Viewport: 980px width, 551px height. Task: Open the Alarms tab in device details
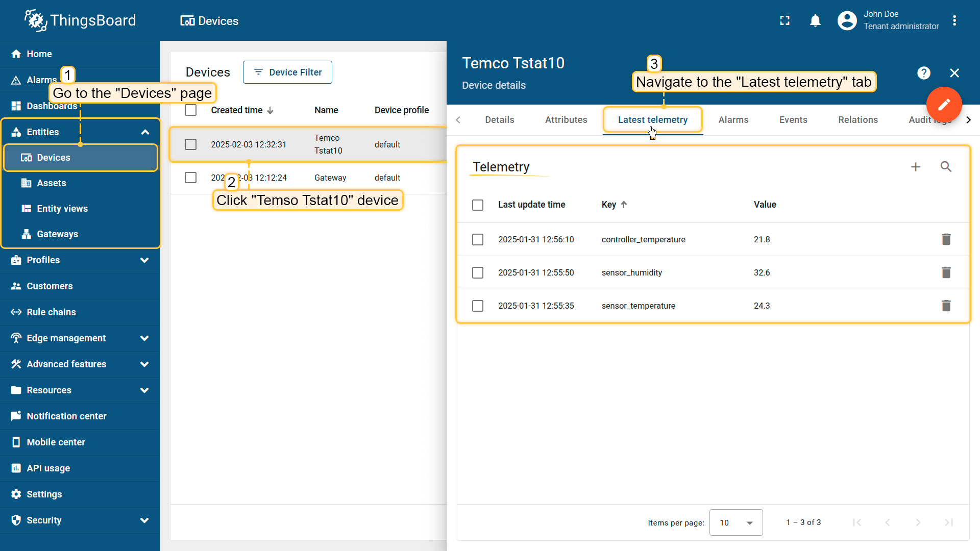(733, 120)
